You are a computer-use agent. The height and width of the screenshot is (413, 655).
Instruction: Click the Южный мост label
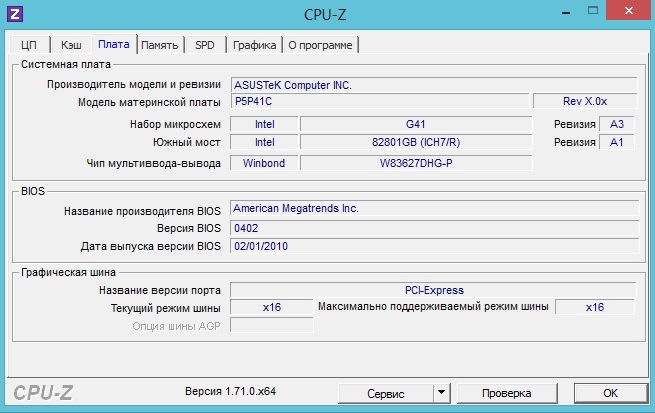pyautogui.click(x=186, y=142)
